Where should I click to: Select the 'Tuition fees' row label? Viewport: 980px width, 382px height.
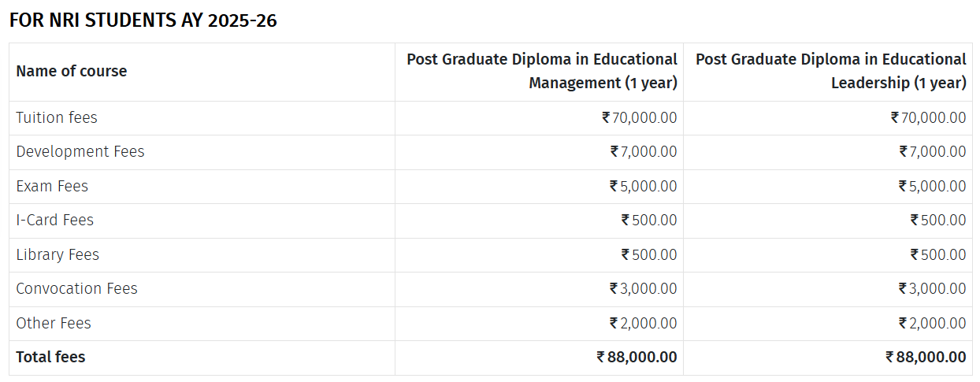57,117
